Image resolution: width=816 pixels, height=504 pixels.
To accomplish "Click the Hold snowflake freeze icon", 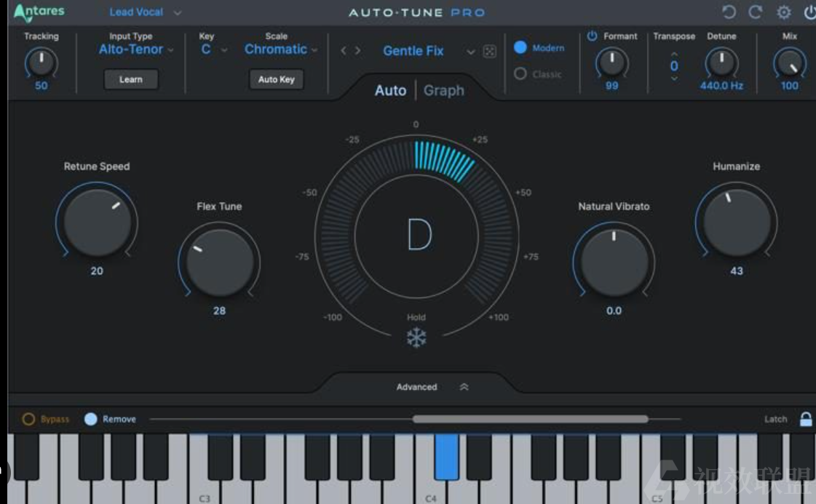I will [x=416, y=337].
